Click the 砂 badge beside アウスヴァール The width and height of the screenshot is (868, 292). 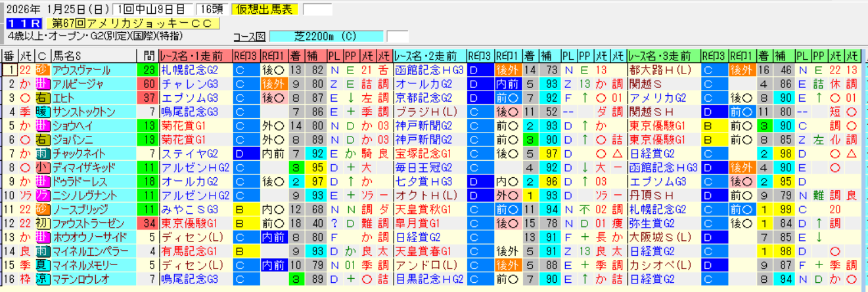click(42, 70)
